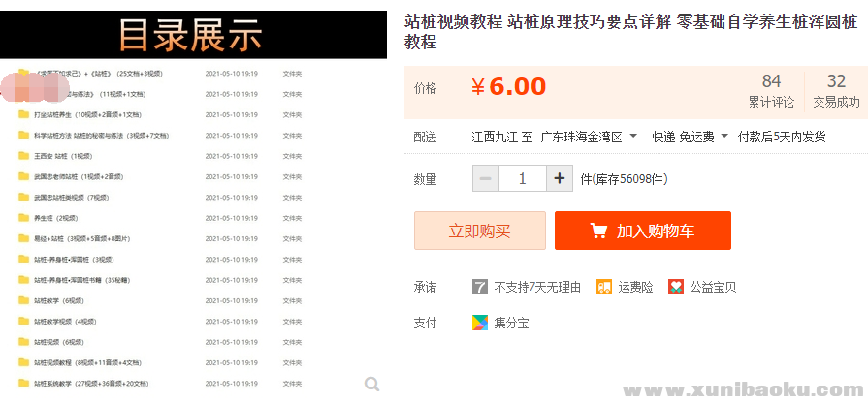Click the magnifier zoom icon on product image
The width and height of the screenshot is (868, 402).
pos(371,385)
